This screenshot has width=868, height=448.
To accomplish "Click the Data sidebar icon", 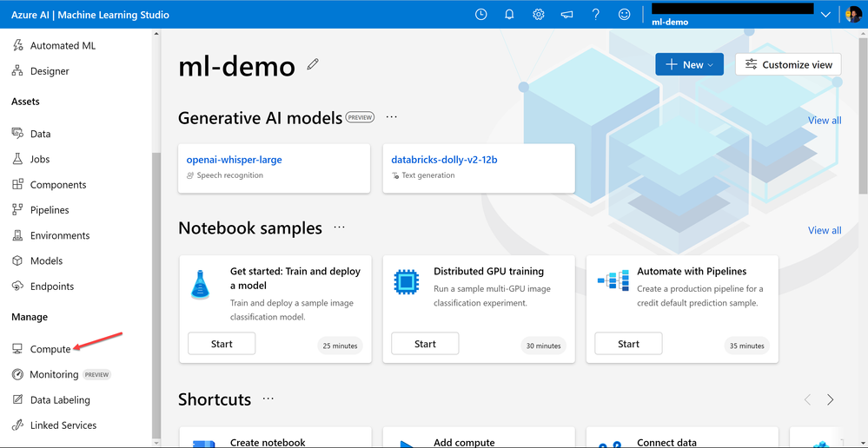I will click(x=17, y=134).
